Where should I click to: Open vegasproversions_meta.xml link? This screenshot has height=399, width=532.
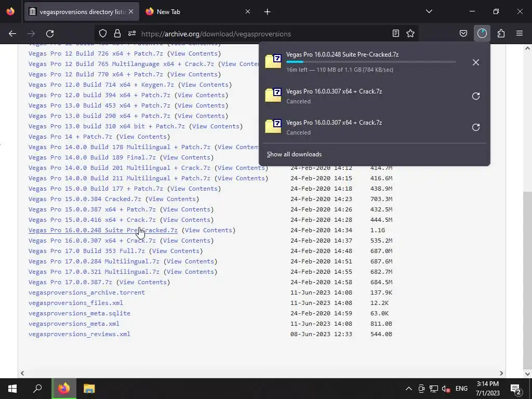pyautogui.click(x=74, y=324)
